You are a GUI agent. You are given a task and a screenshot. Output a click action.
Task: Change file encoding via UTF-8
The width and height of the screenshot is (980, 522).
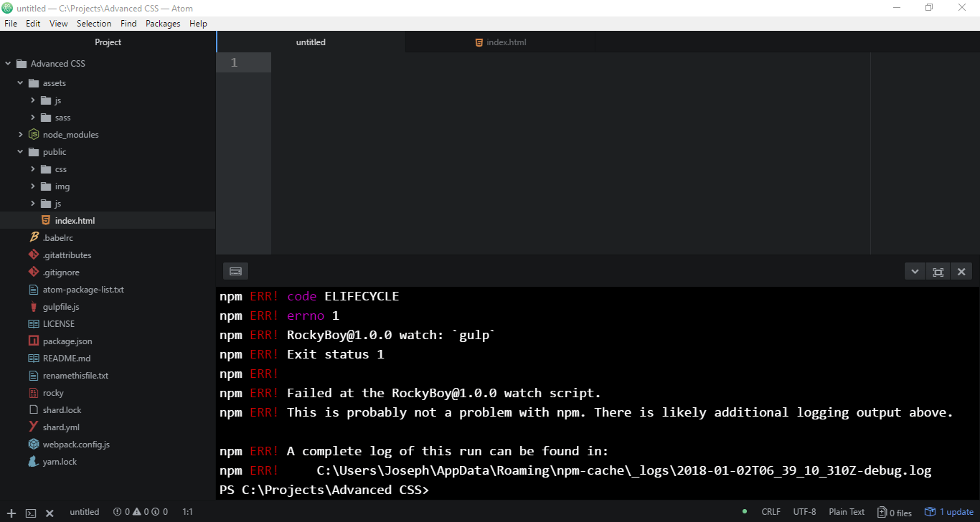pos(805,512)
